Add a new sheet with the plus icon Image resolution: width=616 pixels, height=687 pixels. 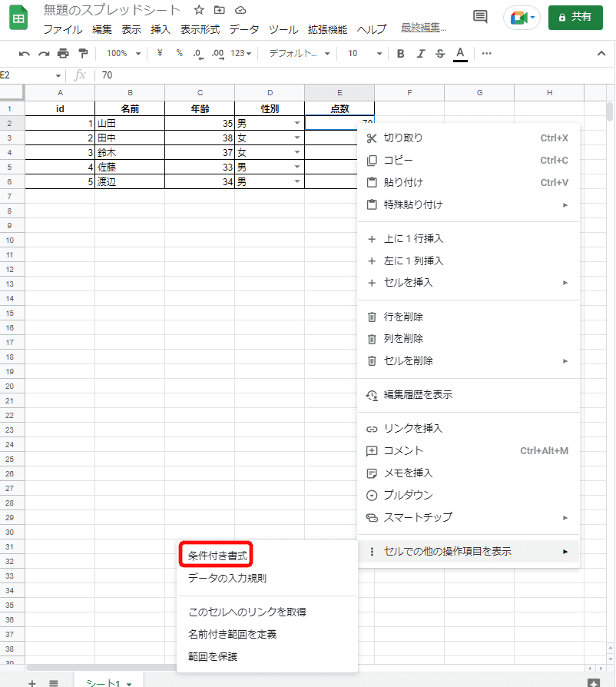(31, 682)
